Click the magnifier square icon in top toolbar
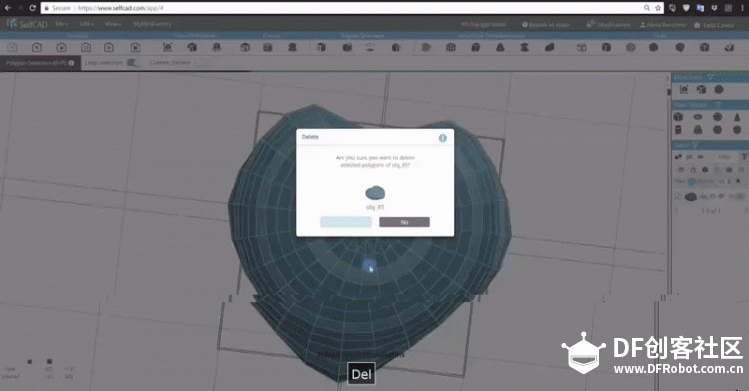Viewport: 749px width, 391px height. pos(37,47)
